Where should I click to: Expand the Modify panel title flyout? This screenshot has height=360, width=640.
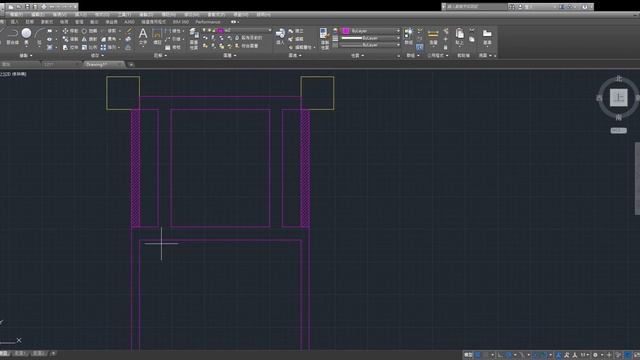pyautogui.click(x=97, y=56)
